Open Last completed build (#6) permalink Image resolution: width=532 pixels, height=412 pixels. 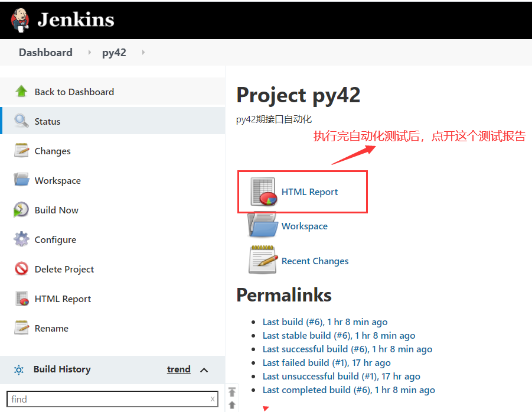(348, 390)
